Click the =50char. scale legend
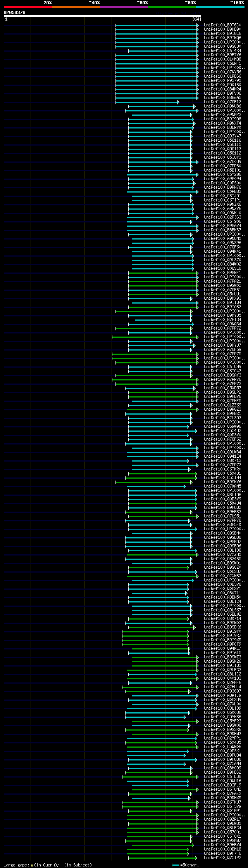Image resolution: width=248 pixels, height=868 pixels. 186,865
